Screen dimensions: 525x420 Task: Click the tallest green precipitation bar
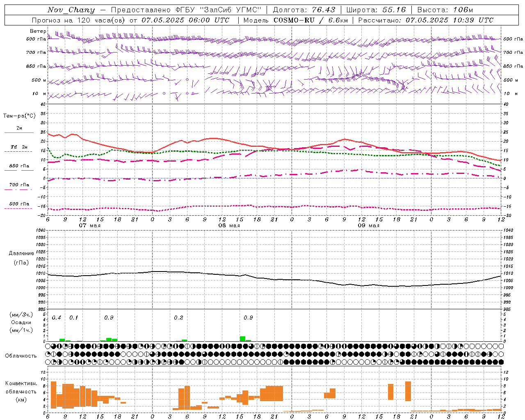point(242,339)
